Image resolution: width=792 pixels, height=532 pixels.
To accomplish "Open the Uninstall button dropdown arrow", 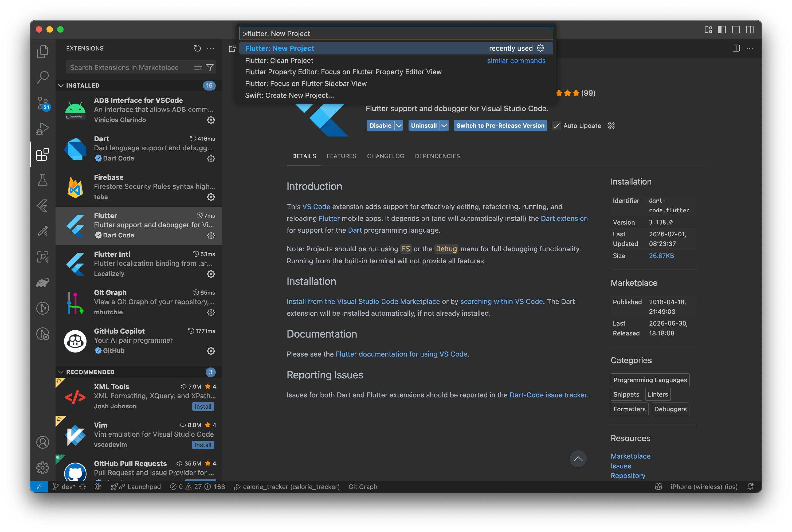I will pos(444,126).
